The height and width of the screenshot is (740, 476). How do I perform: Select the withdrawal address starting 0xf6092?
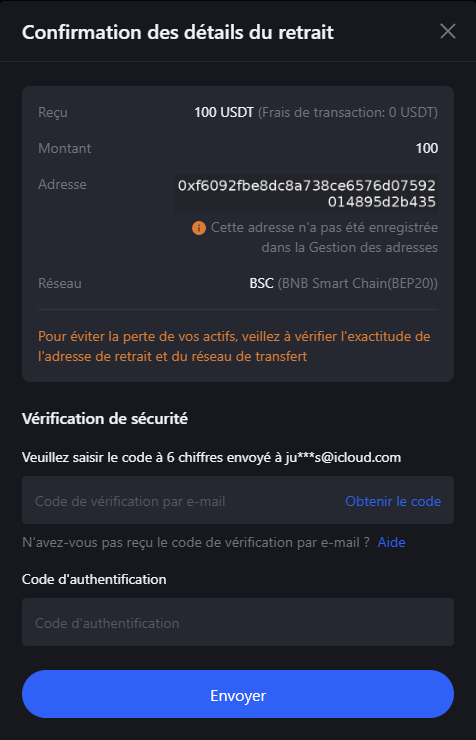[306, 193]
